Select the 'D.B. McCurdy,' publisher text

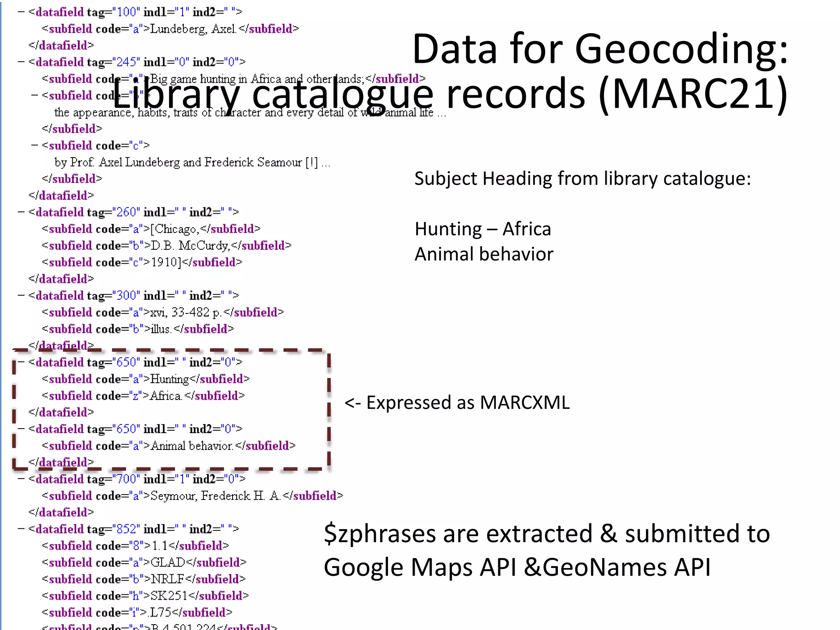click(190, 246)
